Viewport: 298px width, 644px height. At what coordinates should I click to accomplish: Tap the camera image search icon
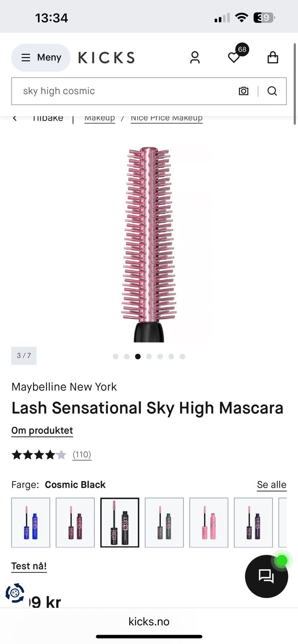point(244,91)
